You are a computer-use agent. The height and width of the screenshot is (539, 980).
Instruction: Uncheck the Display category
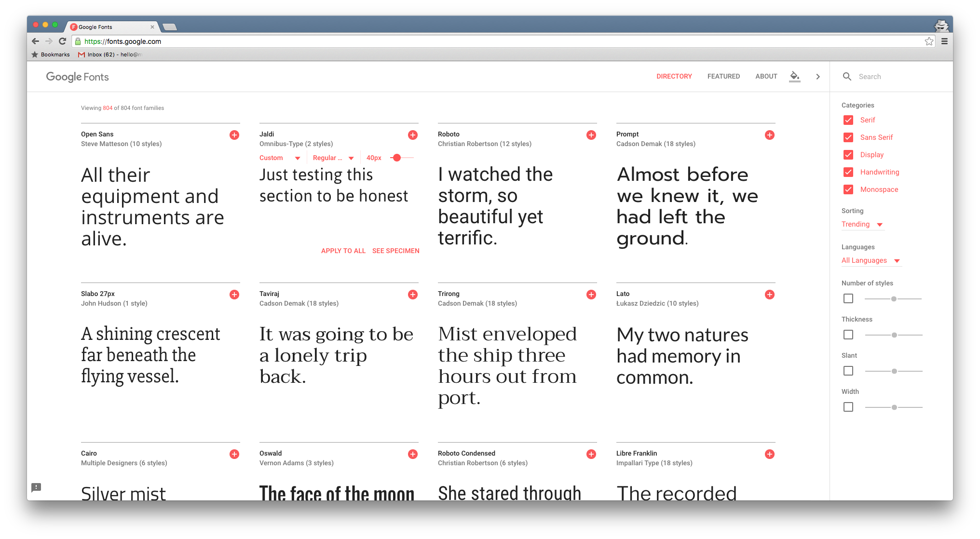(x=848, y=155)
